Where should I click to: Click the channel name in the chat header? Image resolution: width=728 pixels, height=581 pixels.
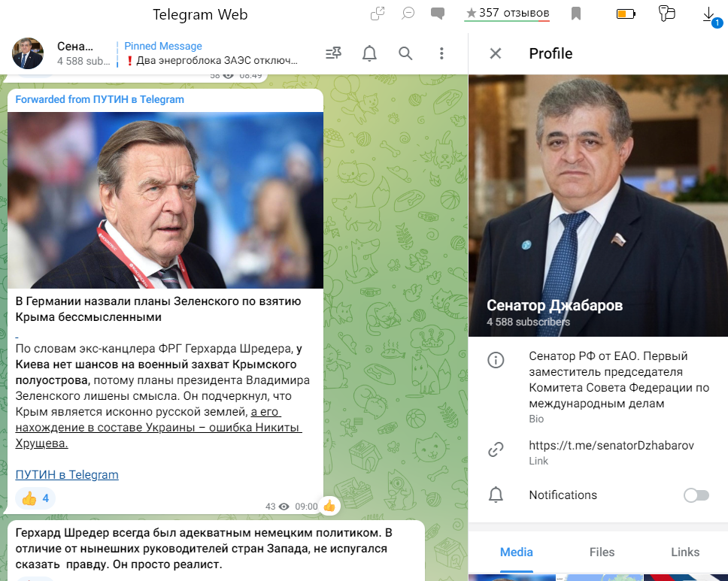(x=75, y=47)
